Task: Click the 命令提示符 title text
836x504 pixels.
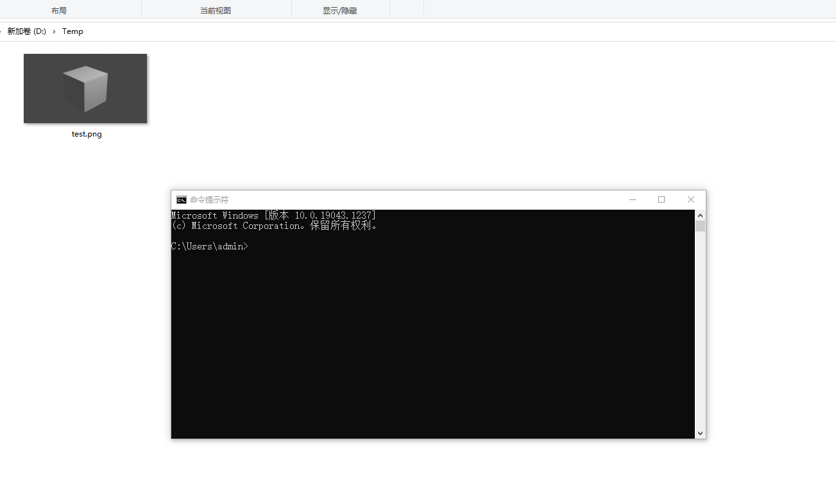Action: tap(208, 199)
